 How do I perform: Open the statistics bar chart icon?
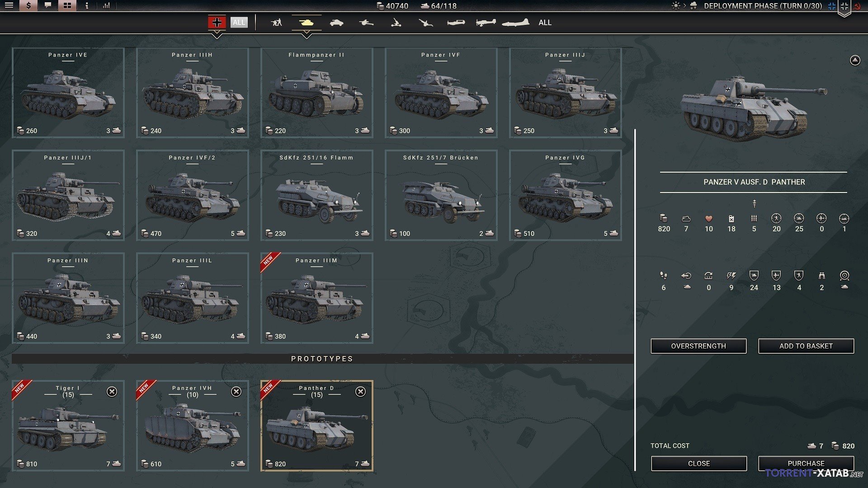tap(106, 5)
